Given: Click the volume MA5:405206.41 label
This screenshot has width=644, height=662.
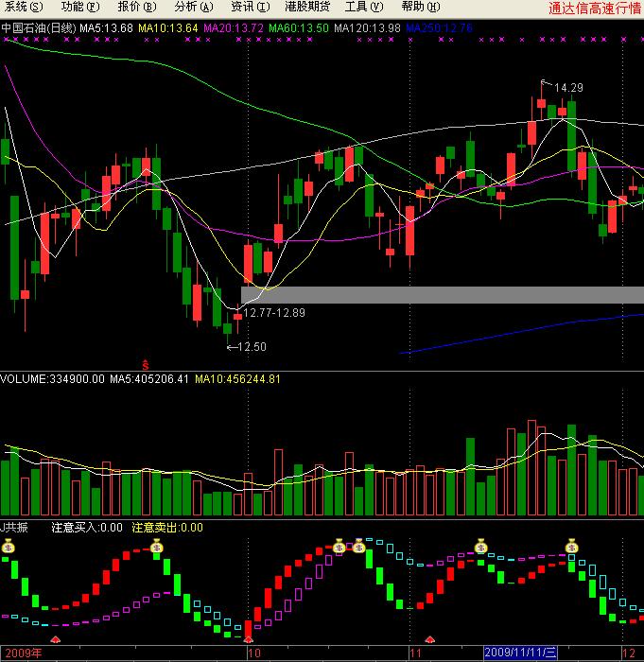Looking at the screenshot, I should click(x=149, y=379).
